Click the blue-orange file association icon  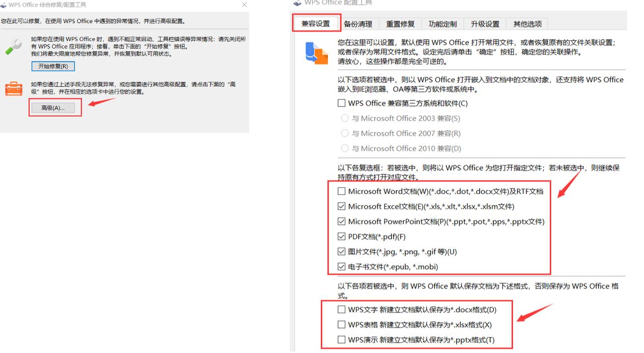click(317, 53)
